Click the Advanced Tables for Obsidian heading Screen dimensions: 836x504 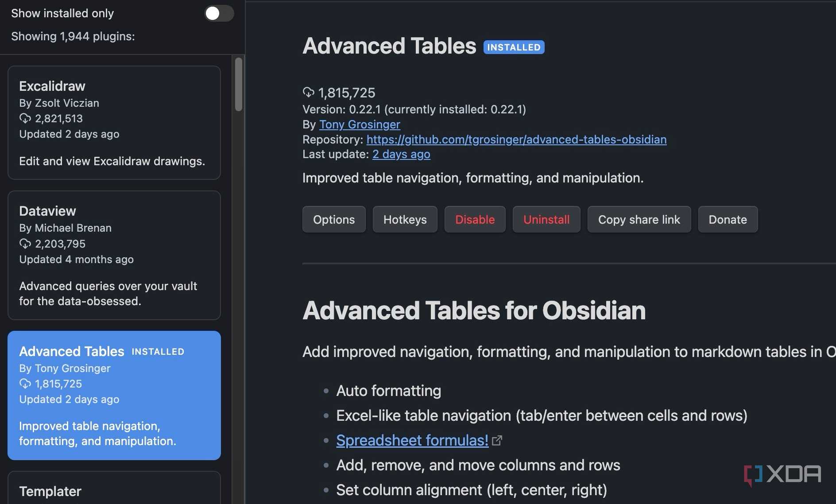click(474, 310)
